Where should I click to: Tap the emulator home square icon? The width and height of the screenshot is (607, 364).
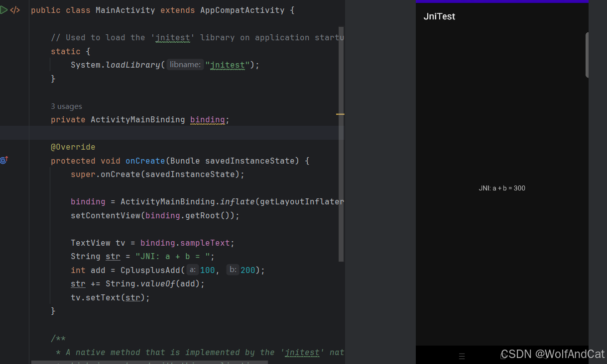503,356
